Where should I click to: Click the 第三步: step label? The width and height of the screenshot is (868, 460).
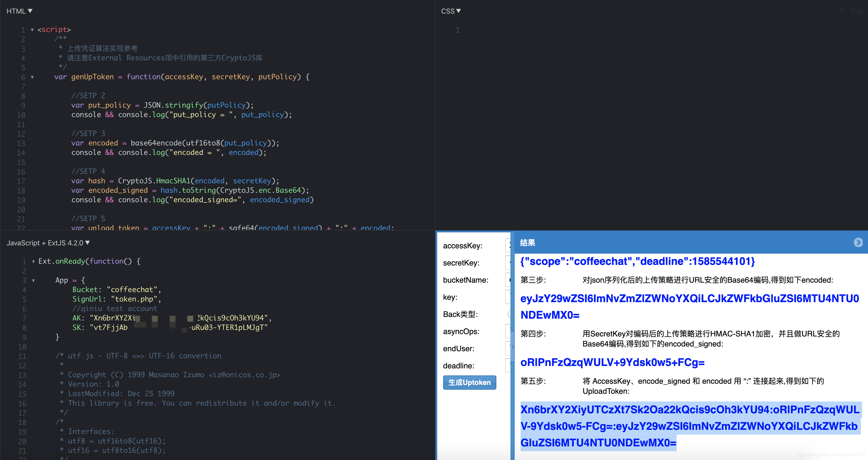point(533,280)
